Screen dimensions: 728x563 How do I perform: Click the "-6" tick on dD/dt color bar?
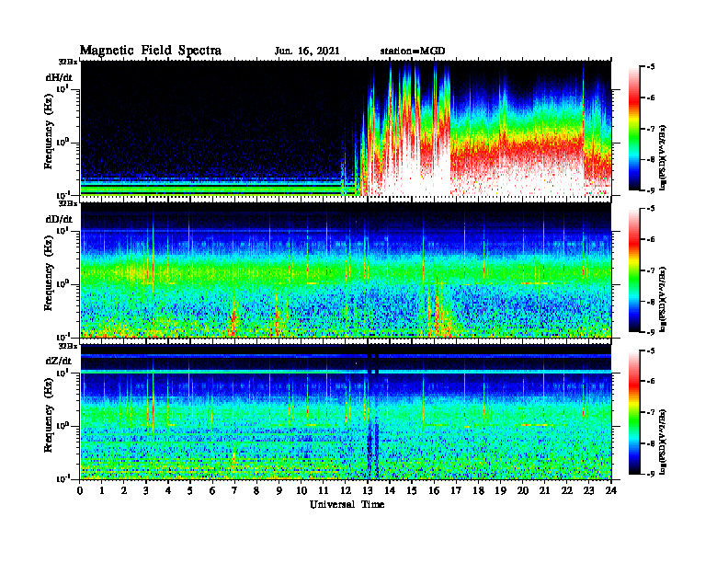(651, 239)
